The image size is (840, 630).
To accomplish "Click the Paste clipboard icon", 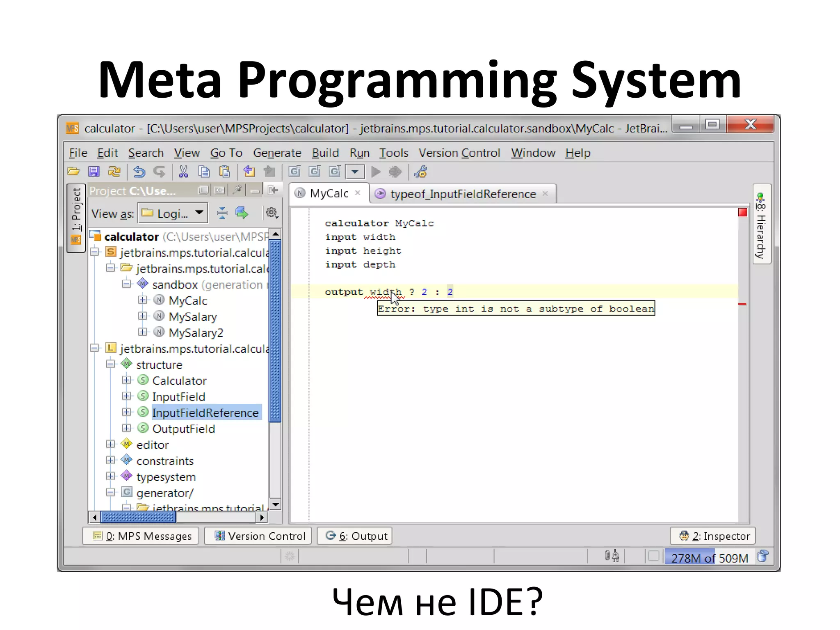I will [224, 172].
